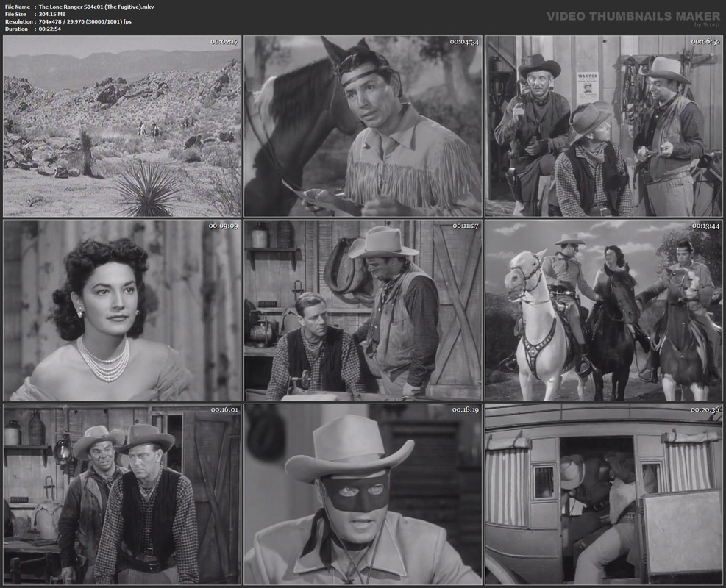Click the file name text 'The Lone Ranger S04e01 (The Fugitive).mkv'
Screen dimensions: 726x588
(x=96, y=7)
